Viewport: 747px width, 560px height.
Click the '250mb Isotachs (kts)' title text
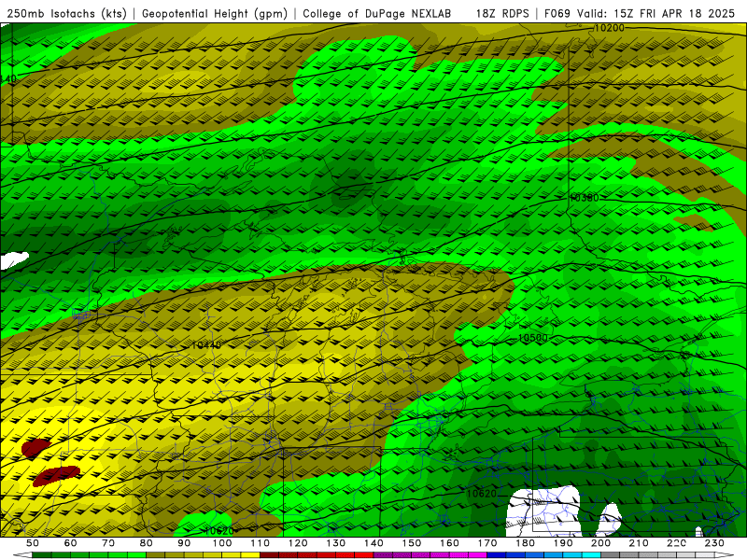point(66,13)
